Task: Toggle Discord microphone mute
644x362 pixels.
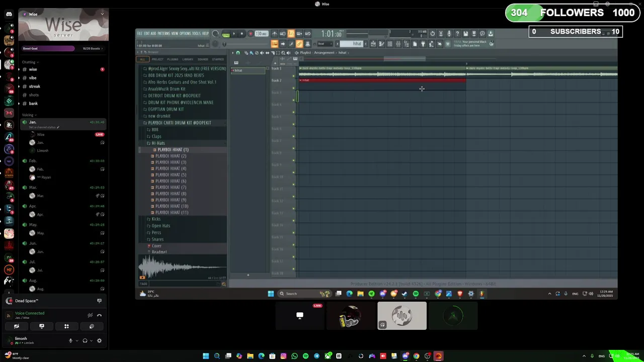Action: (x=70, y=340)
